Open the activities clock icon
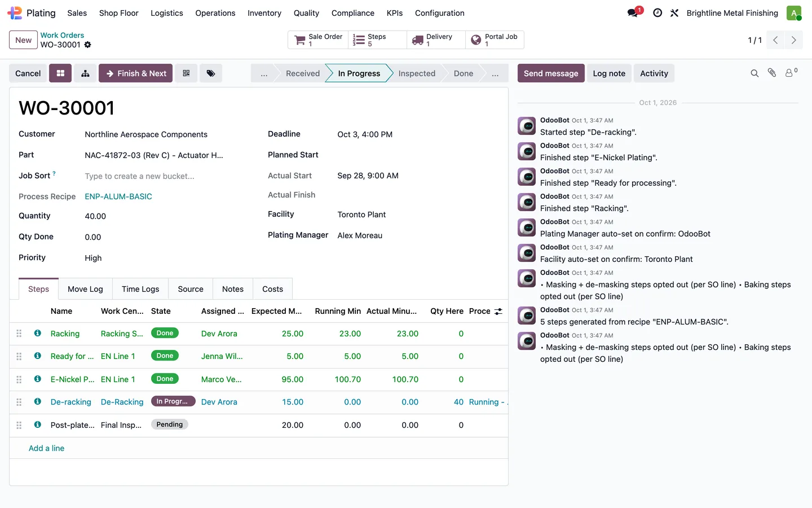 657,13
